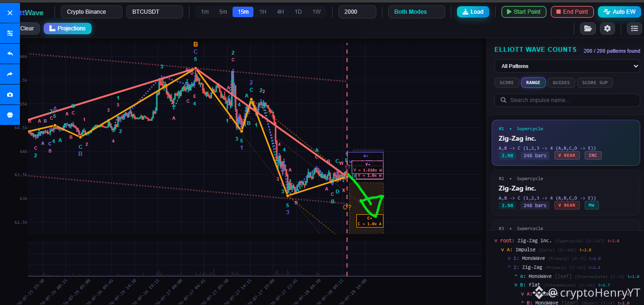Open the Crypto Binance source selector
This screenshot has width=644, height=305.
[92, 12]
